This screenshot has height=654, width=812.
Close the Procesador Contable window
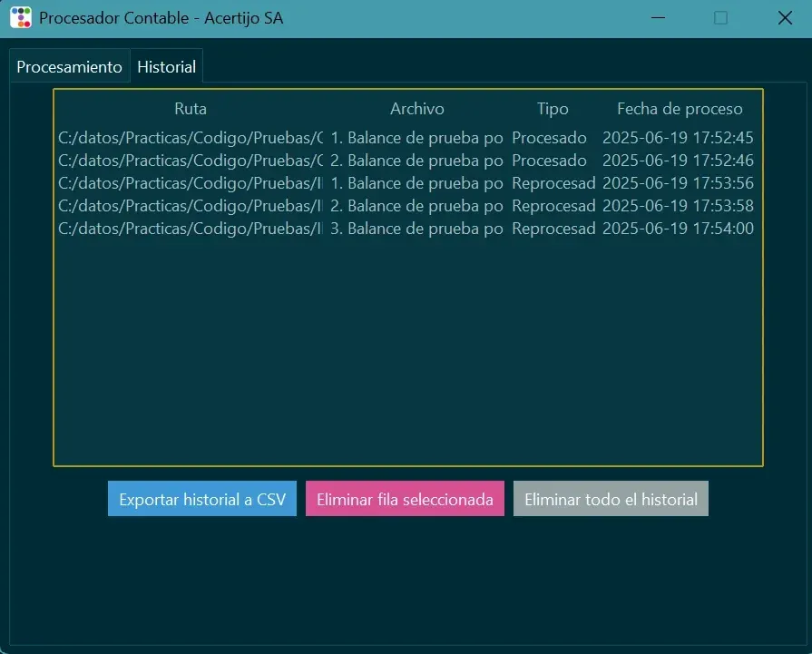click(785, 17)
